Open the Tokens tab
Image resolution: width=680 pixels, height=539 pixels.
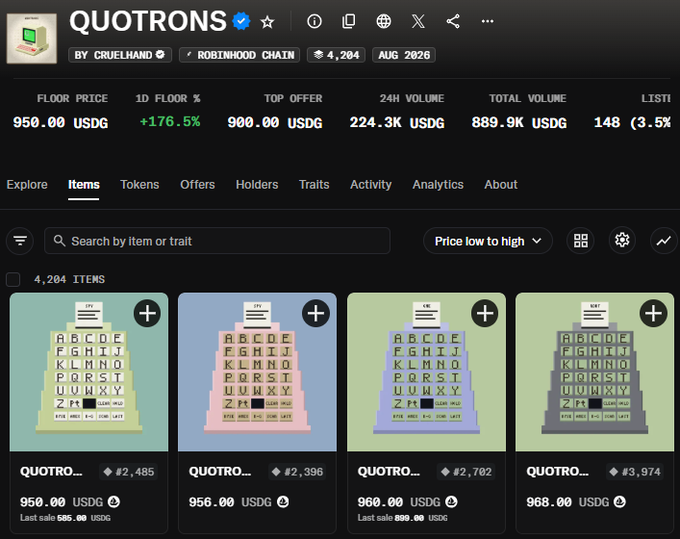point(140,185)
